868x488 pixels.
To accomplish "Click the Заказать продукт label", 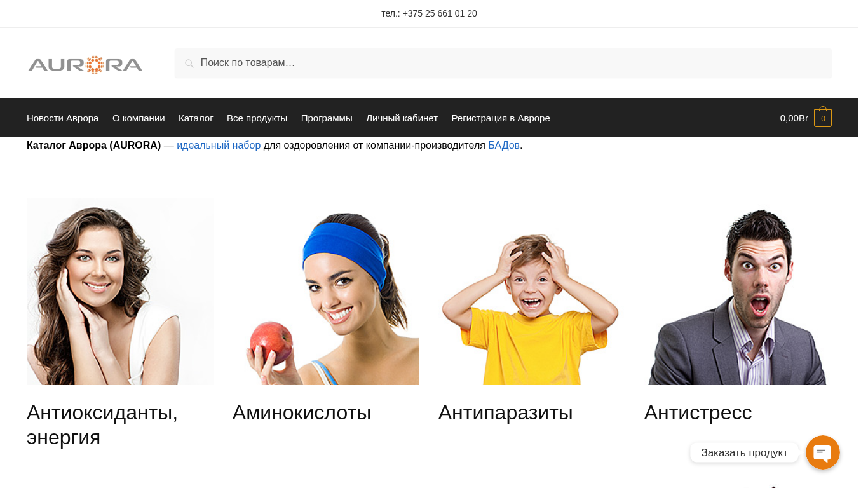I will pyautogui.click(x=744, y=452).
